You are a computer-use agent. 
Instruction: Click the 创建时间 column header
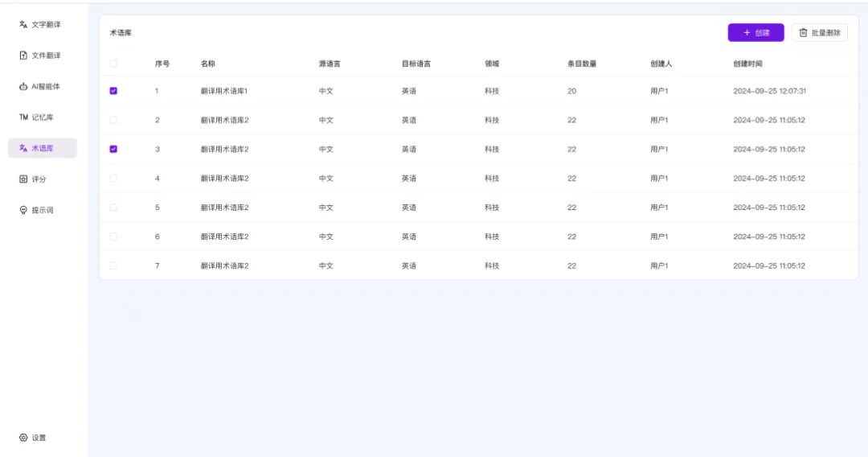(748, 64)
